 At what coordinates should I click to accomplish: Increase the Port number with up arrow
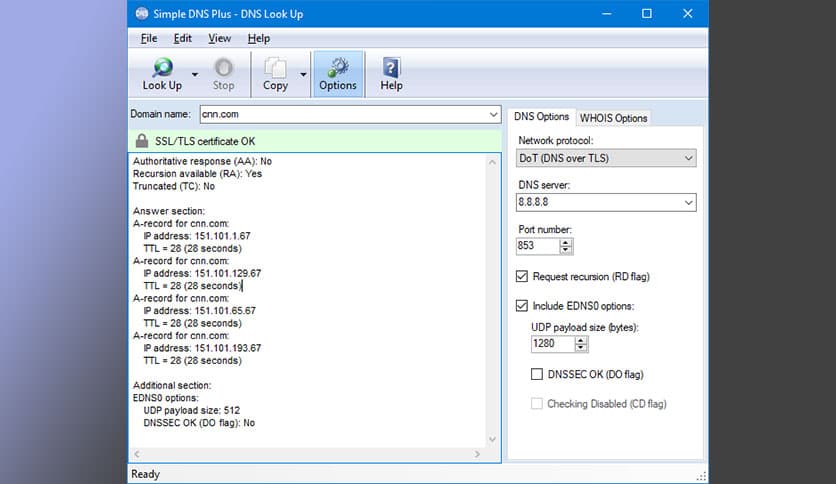[x=566, y=242]
